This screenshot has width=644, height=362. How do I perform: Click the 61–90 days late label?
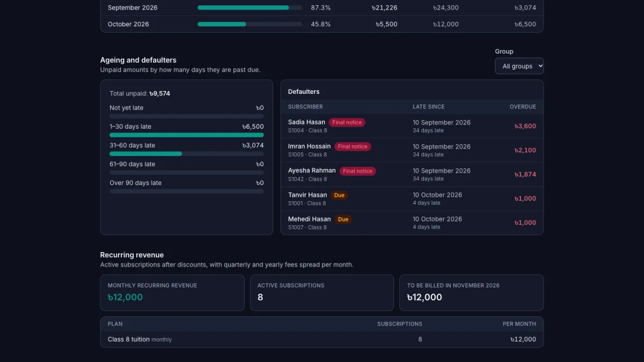[133, 164]
